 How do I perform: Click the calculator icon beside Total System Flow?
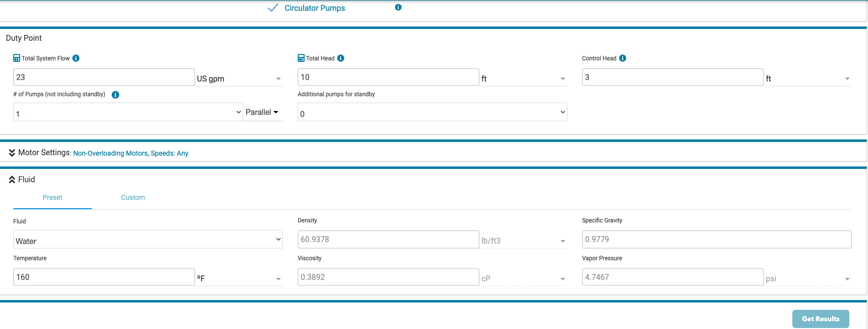[x=17, y=58]
